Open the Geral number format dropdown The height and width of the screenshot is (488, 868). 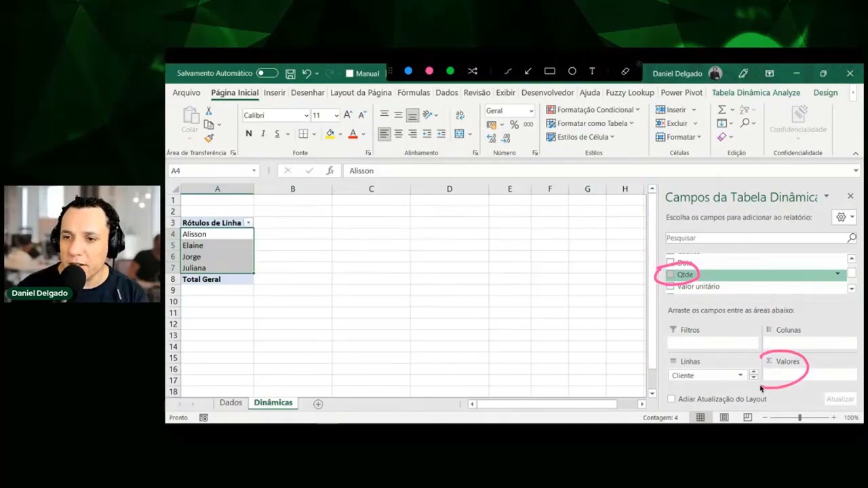pos(531,111)
